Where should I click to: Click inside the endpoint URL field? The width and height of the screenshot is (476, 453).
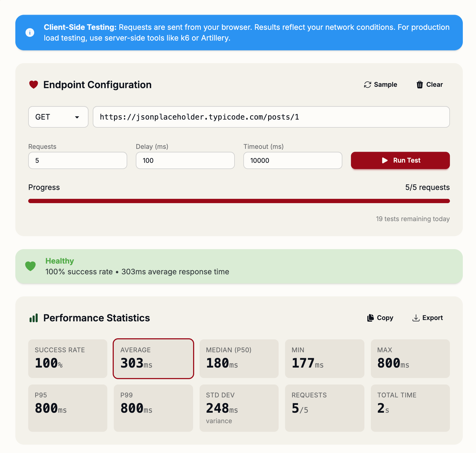(x=271, y=117)
